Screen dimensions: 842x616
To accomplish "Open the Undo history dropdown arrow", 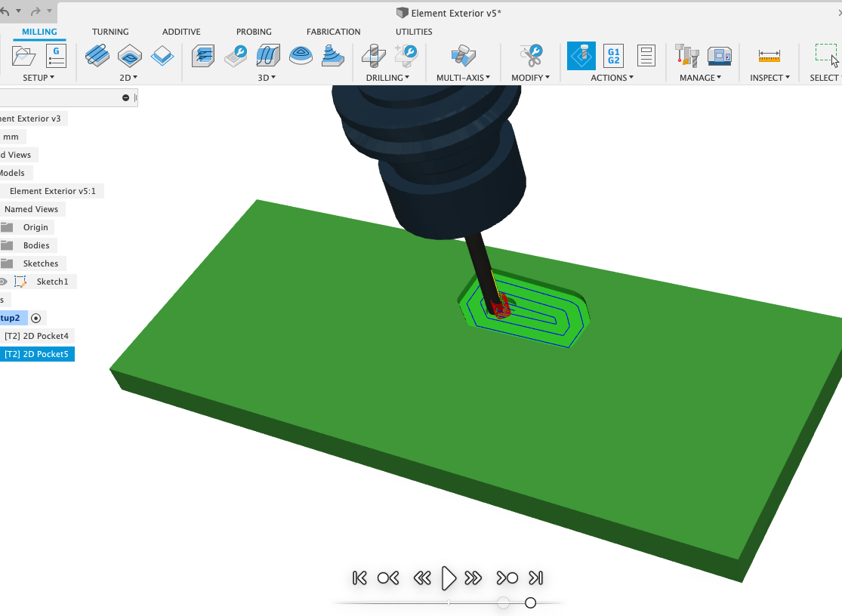I will 19,11.
